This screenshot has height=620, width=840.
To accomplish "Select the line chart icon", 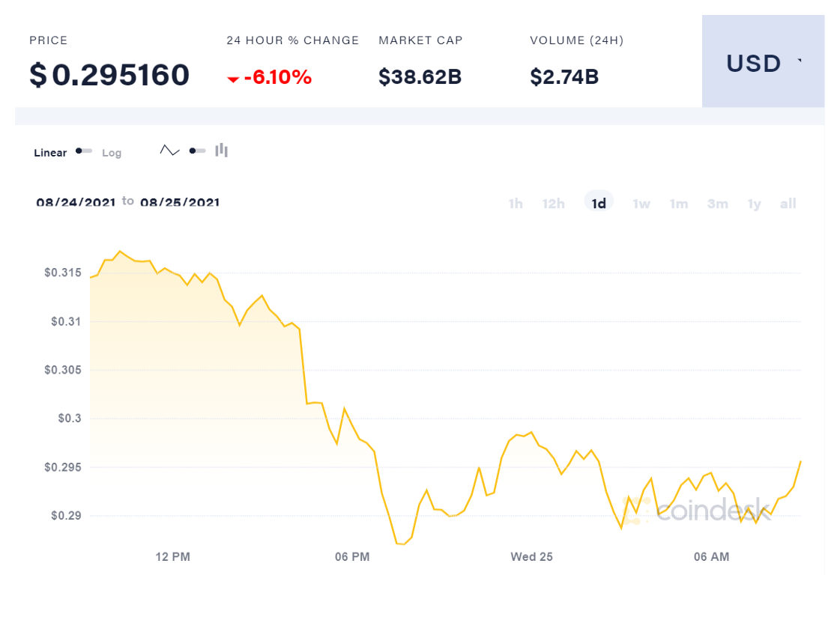I will (x=170, y=151).
